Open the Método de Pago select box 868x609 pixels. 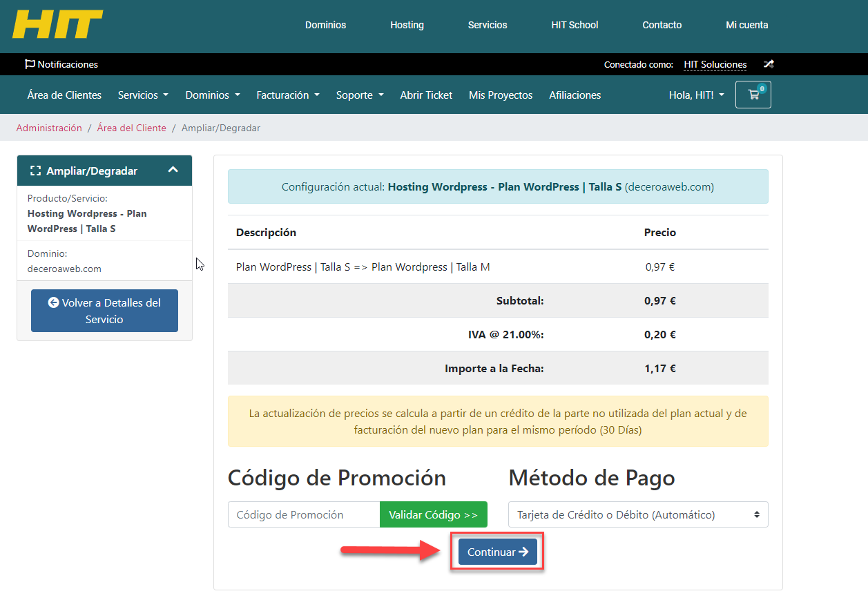638,514
